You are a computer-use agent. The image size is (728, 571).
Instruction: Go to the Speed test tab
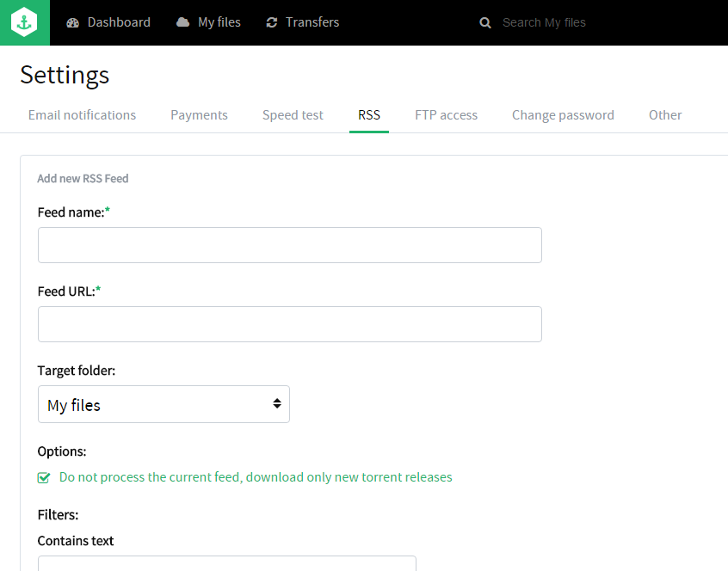pyautogui.click(x=293, y=115)
